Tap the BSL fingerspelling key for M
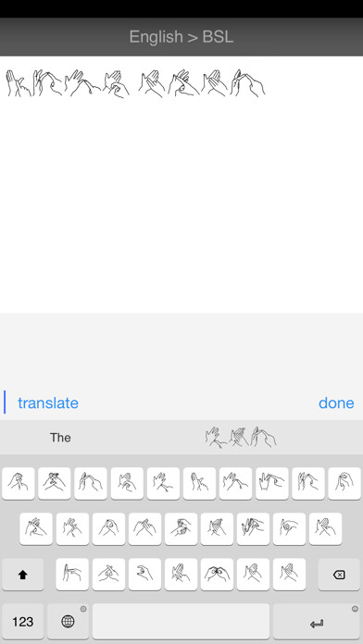Viewport: 363px width, 644px height. 290,575
